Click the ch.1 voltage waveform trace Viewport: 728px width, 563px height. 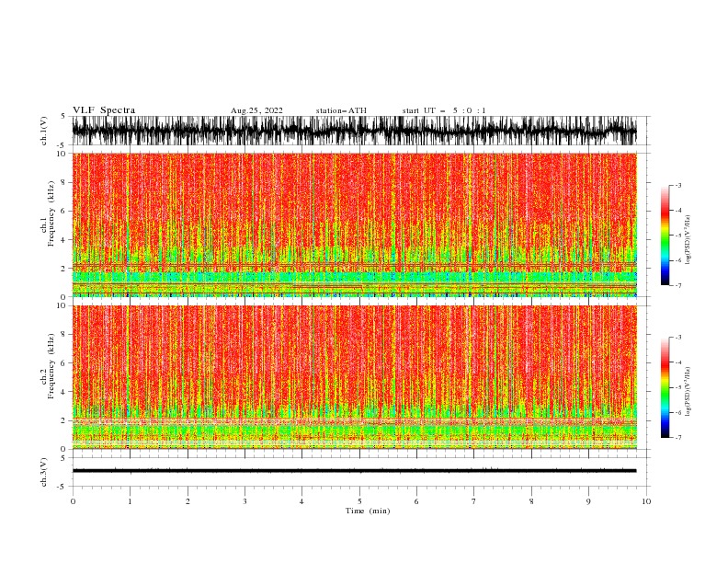click(x=354, y=131)
